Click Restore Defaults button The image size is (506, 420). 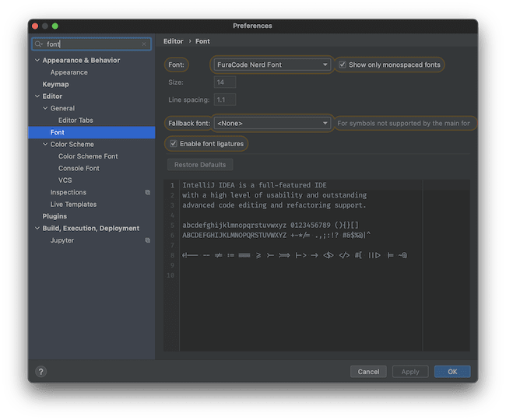pos(200,165)
